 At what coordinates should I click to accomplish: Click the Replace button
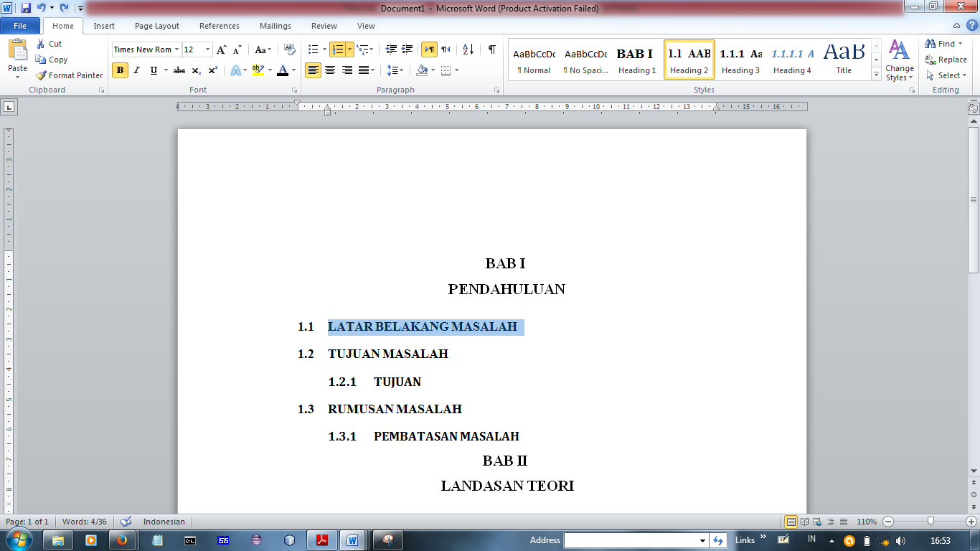946,60
